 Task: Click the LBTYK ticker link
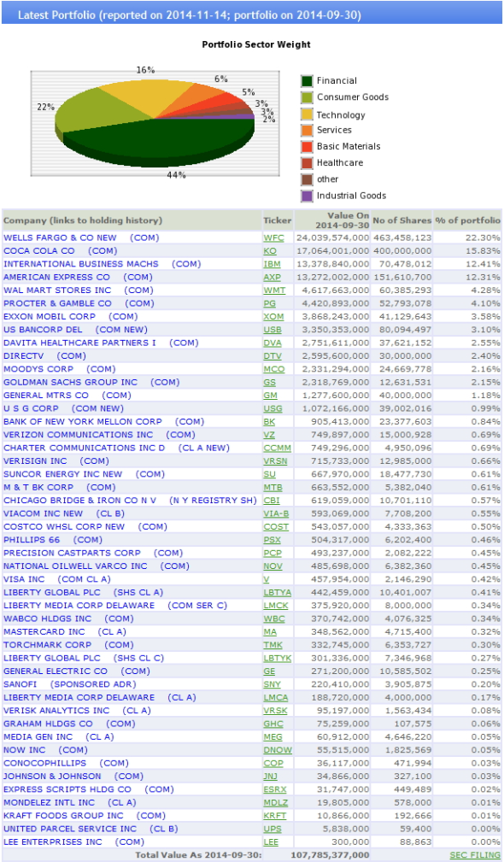pos(277,659)
